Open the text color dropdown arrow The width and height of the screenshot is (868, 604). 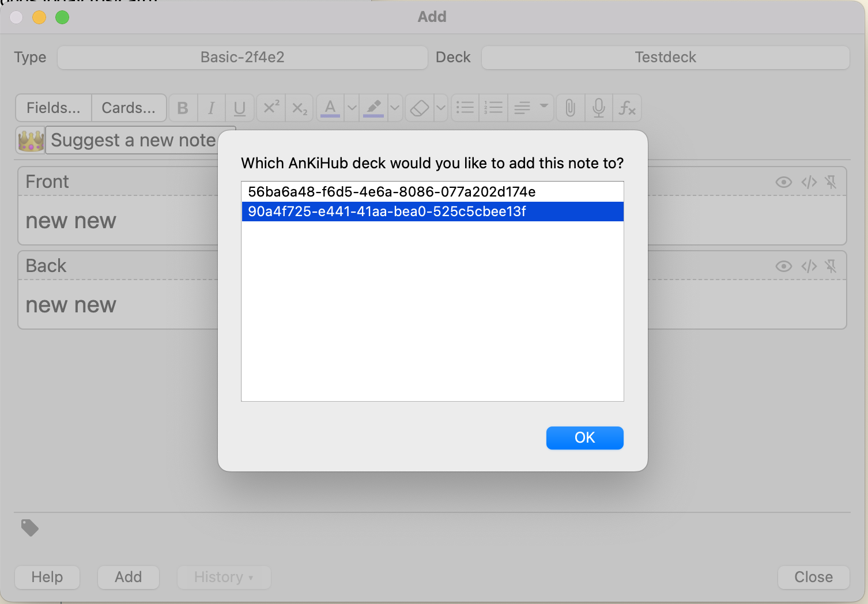click(x=352, y=108)
